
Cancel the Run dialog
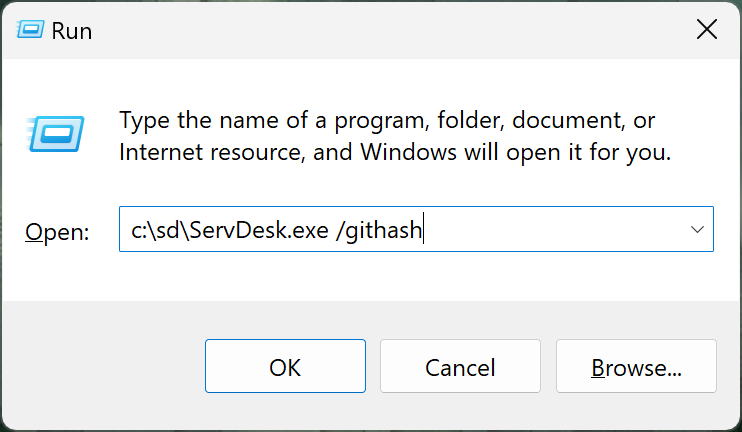460,367
